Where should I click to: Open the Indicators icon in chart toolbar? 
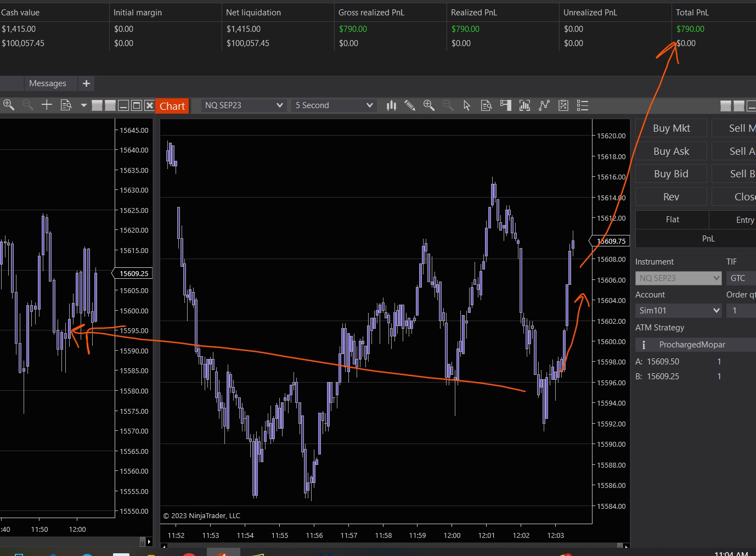pos(524,105)
